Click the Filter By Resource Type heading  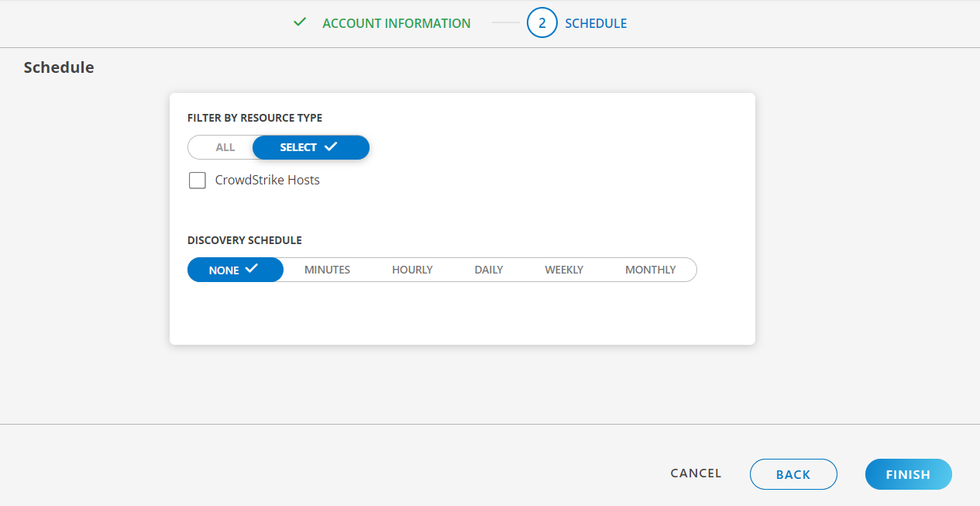coord(255,118)
